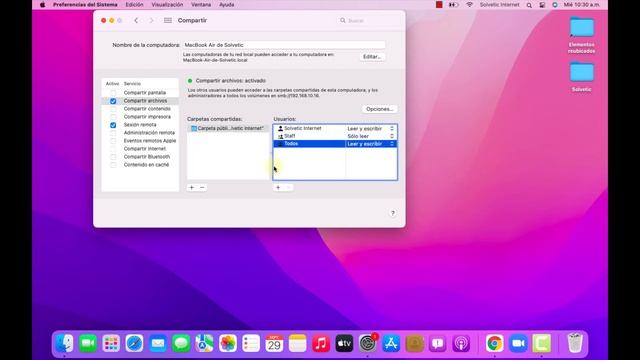Open Messages from the dock
This screenshot has height=360, width=640.
[x=181, y=343]
